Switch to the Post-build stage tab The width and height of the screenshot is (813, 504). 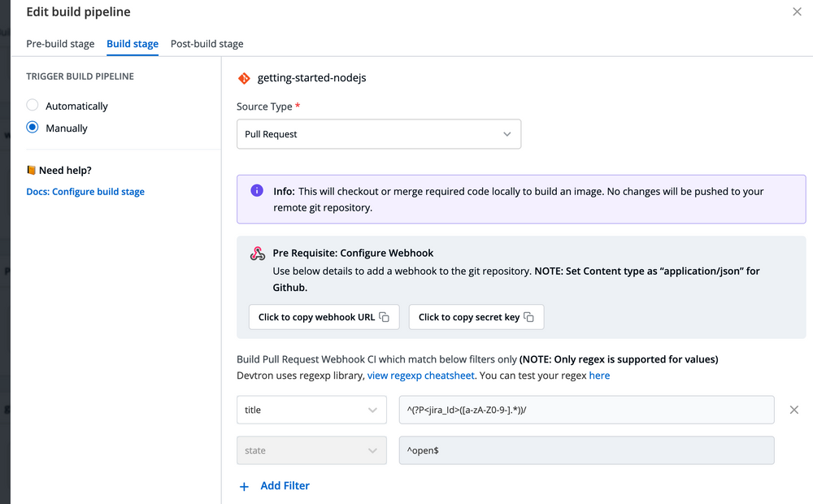[207, 43]
